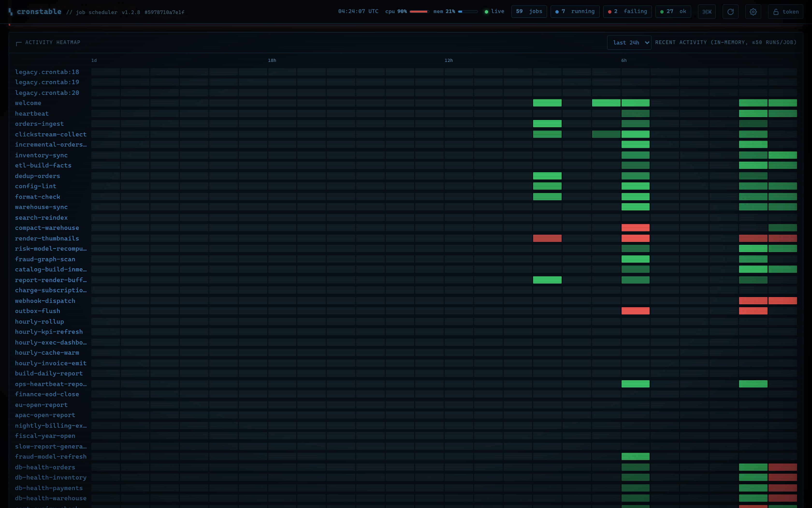Open the hourly-invoice-emit job label

[x=51, y=363]
